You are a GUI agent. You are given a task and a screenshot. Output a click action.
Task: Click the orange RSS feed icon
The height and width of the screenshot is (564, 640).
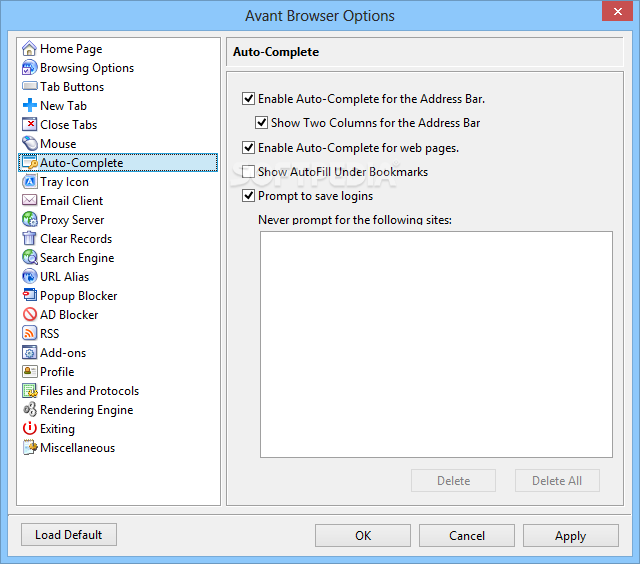tap(29, 333)
